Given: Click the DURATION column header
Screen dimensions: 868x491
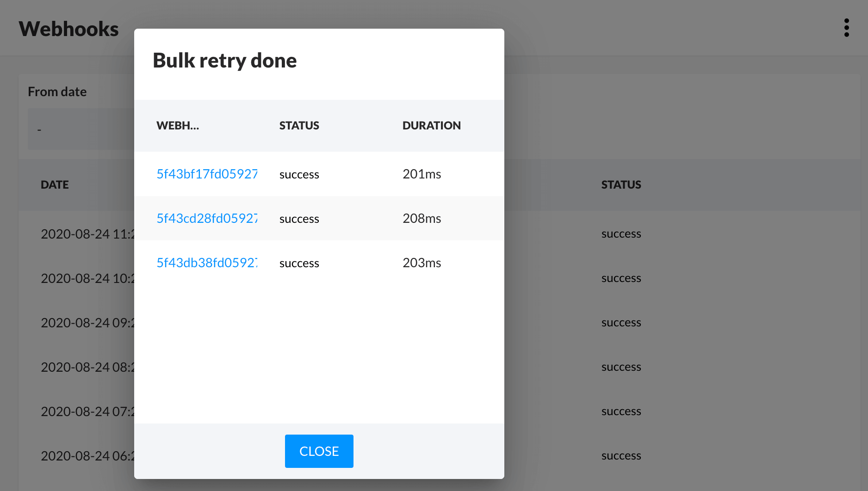Looking at the screenshot, I should click(431, 125).
